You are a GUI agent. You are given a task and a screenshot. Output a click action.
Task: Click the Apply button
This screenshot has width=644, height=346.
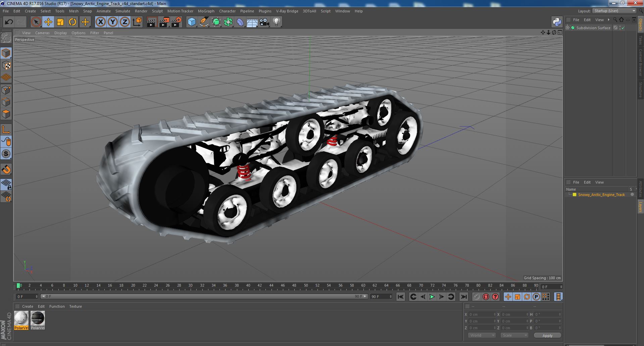point(547,335)
